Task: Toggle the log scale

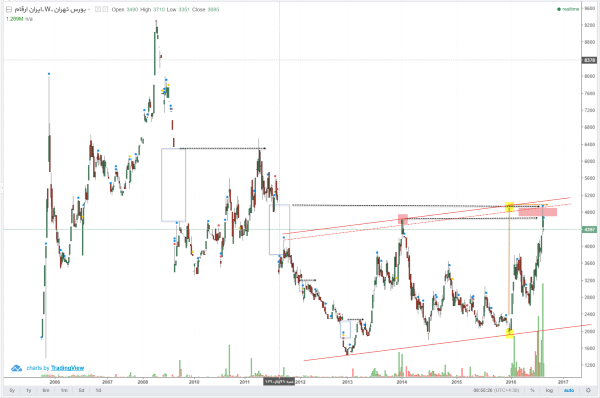Action: click(549, 390)
